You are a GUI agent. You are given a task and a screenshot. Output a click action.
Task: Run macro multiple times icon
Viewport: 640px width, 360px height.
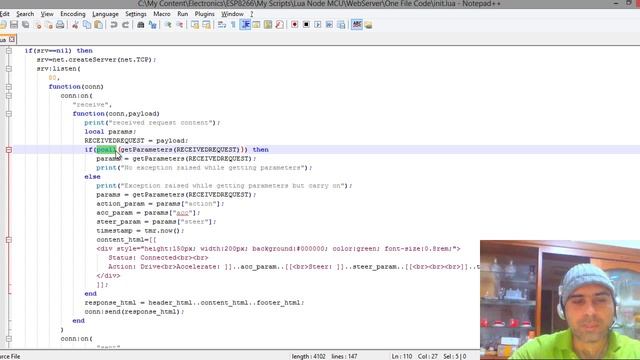(329, 25)
